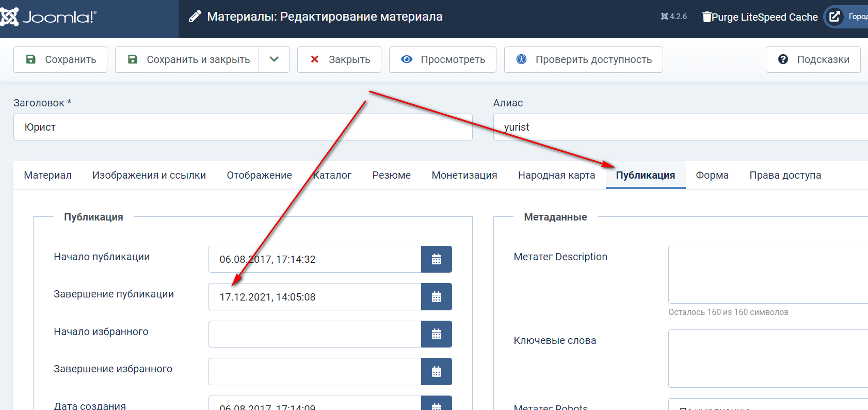Click the Purge LiteSpeed Cache trash icon

click(706, 17)
